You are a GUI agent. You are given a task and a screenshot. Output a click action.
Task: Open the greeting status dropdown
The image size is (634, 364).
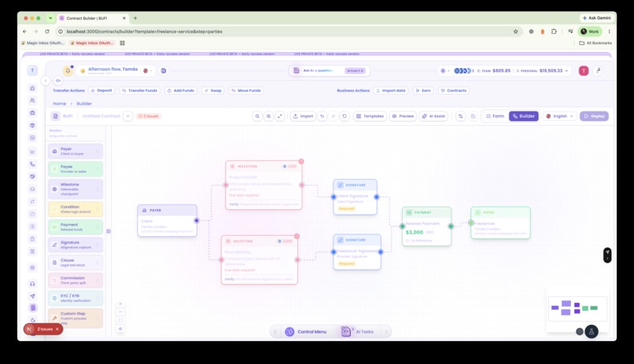pyautogui.click(x=148, y=71)
